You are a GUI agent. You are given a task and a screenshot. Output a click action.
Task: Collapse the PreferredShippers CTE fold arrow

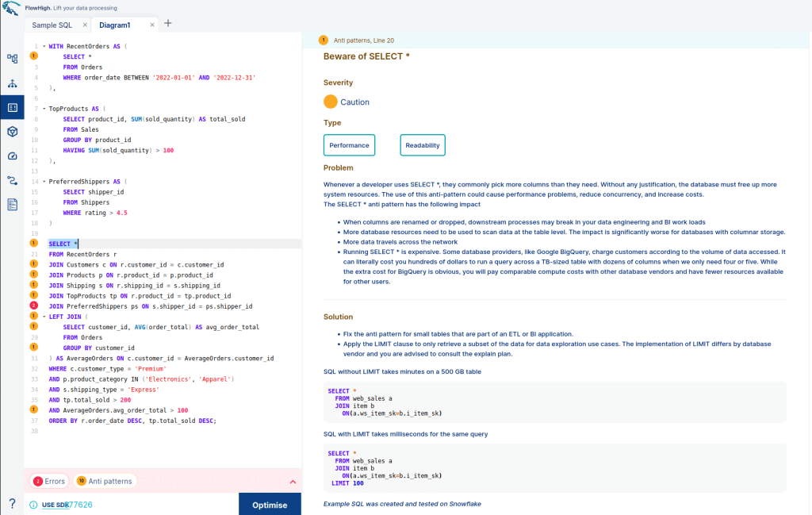point(44,182)
